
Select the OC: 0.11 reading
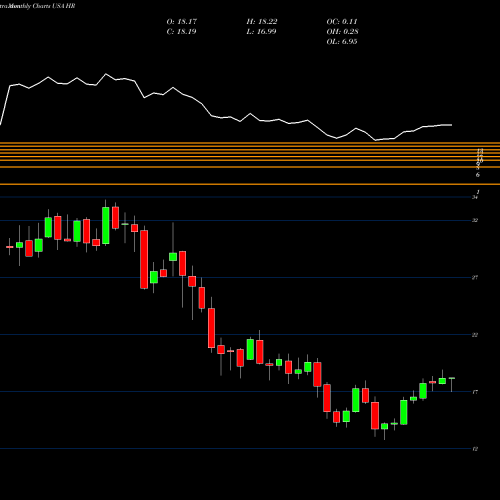point(342,22)
